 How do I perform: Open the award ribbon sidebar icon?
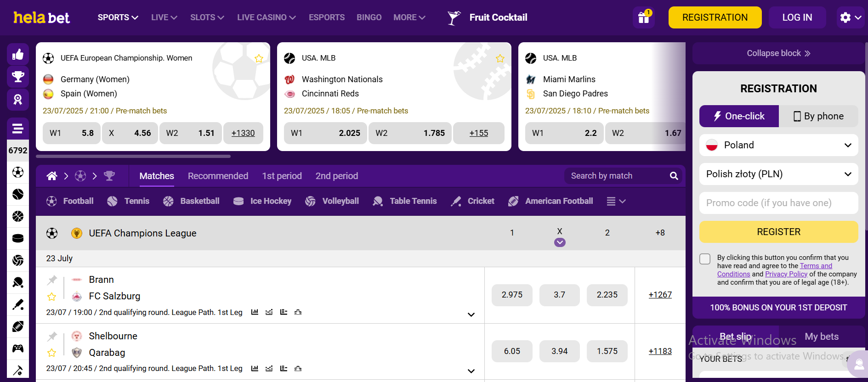pos(18,99)
